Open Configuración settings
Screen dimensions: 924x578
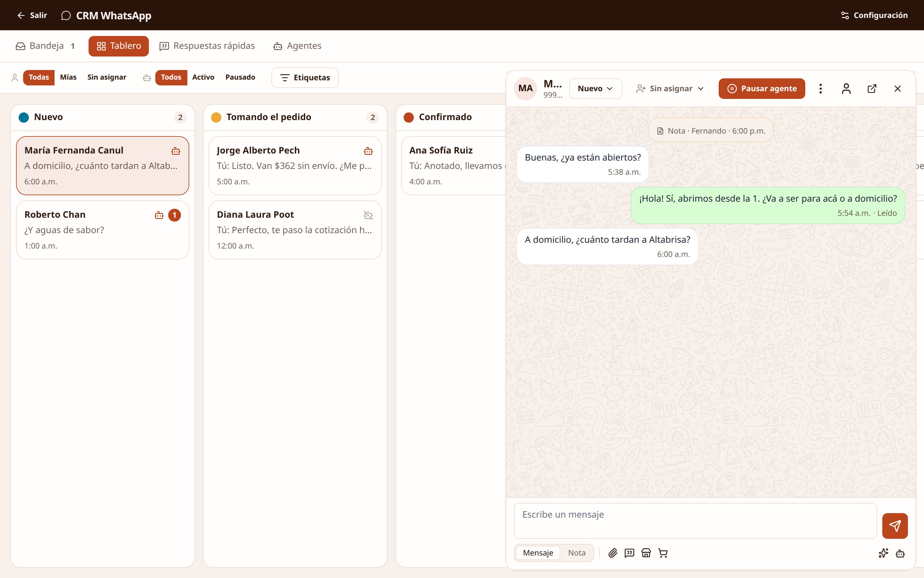click(x=874, y=15)
